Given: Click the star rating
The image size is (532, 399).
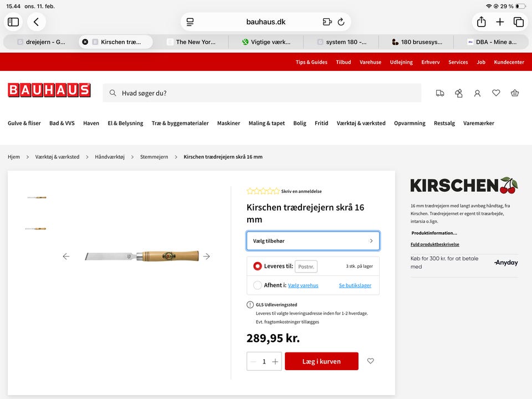Looking at the screenshot, I should point(263,191).
